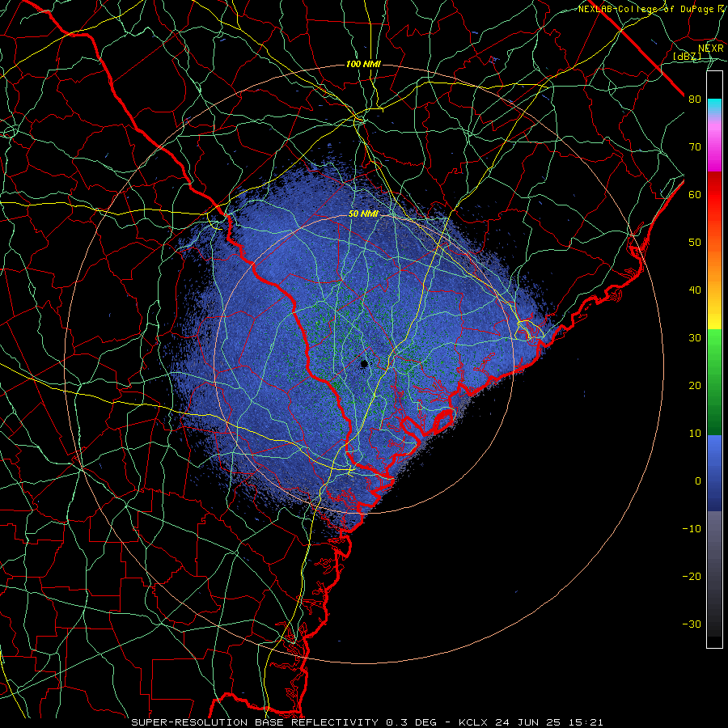Click the KCLX 24 JUN 25 15:21 timestamp
Viewport: 728px width, 728px height.
click(531, 722)
